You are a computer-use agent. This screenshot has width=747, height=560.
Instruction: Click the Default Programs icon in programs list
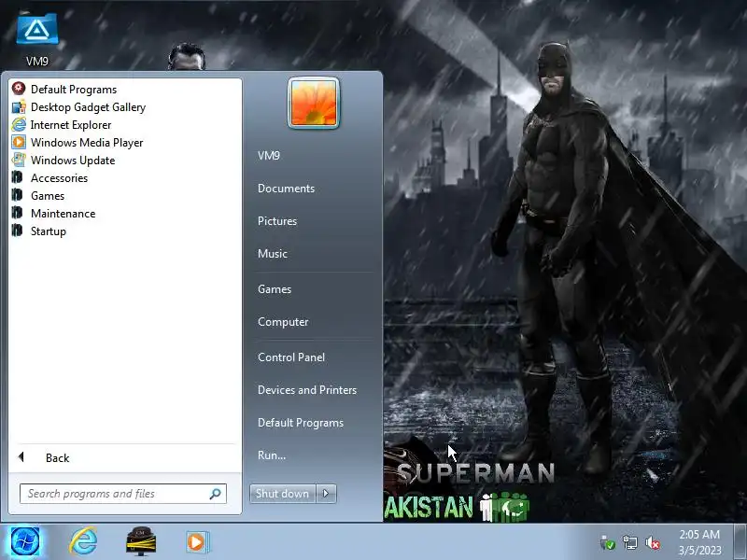[x=19, y=89]
